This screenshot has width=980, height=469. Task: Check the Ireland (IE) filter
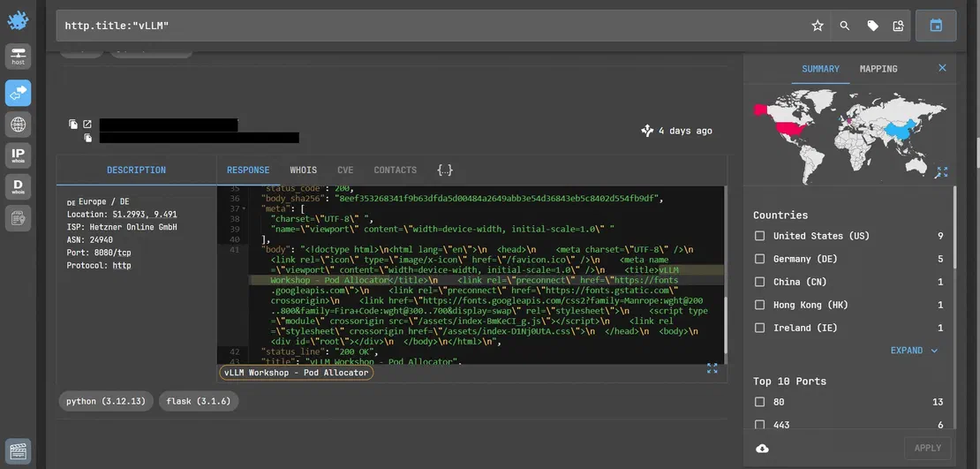[759, 328]
